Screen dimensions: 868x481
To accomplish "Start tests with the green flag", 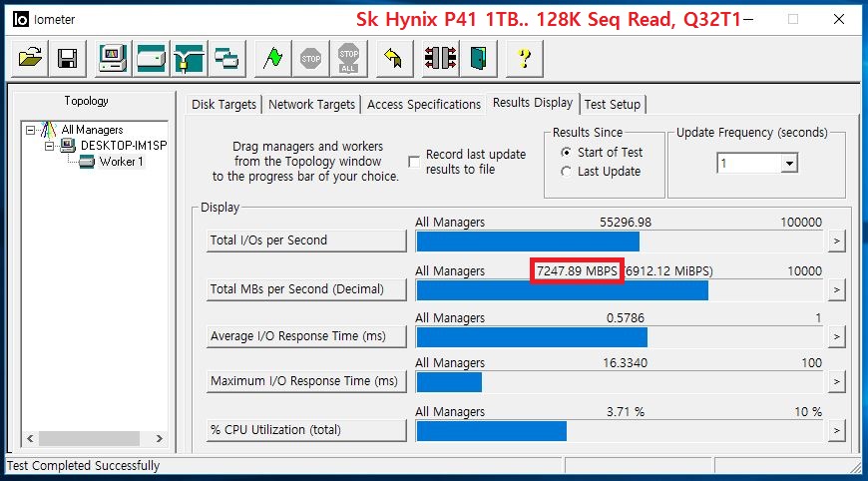I will click(273, 58).
